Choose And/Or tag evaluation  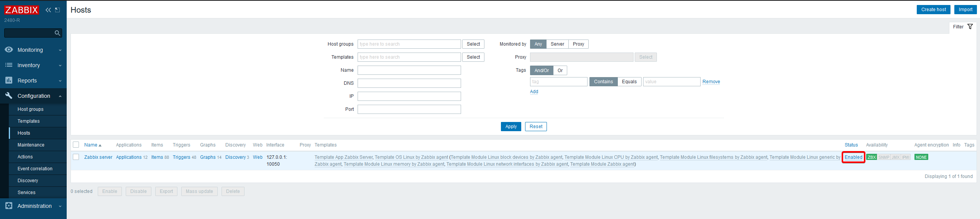[542, 71]
